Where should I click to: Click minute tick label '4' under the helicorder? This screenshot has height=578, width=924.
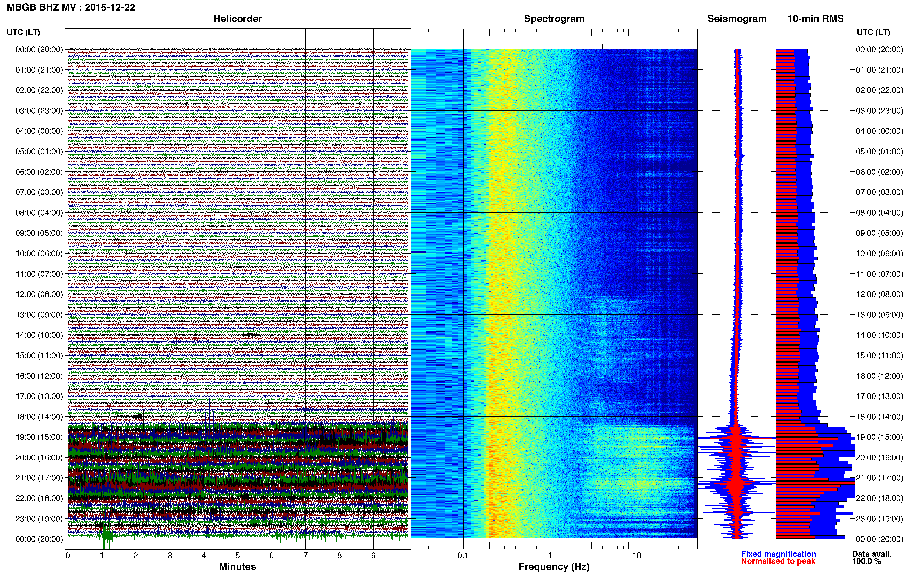204,555
